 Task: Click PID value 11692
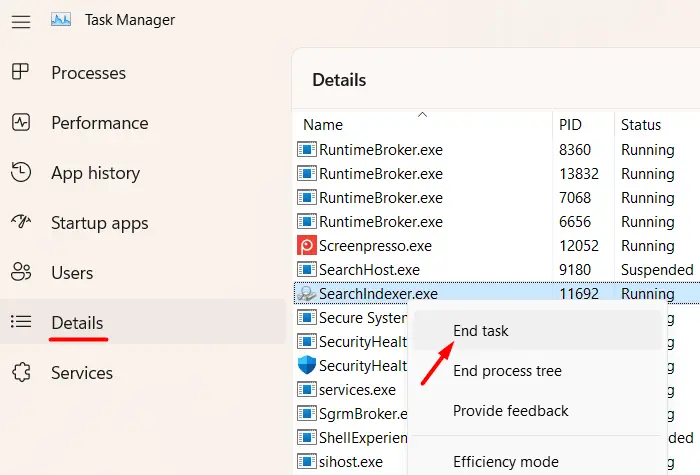[579, 294]
